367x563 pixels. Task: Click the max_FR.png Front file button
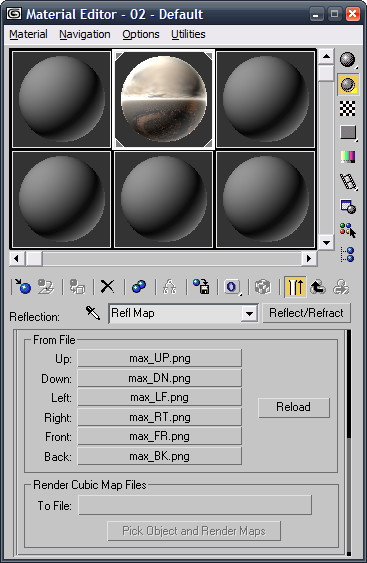(160, 436)
